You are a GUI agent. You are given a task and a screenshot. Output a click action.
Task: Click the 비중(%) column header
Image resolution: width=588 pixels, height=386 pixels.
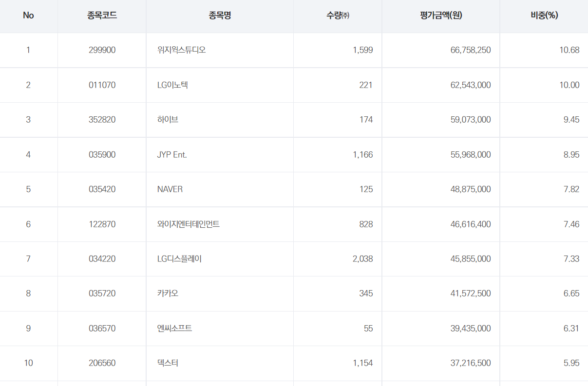point(544,16)
